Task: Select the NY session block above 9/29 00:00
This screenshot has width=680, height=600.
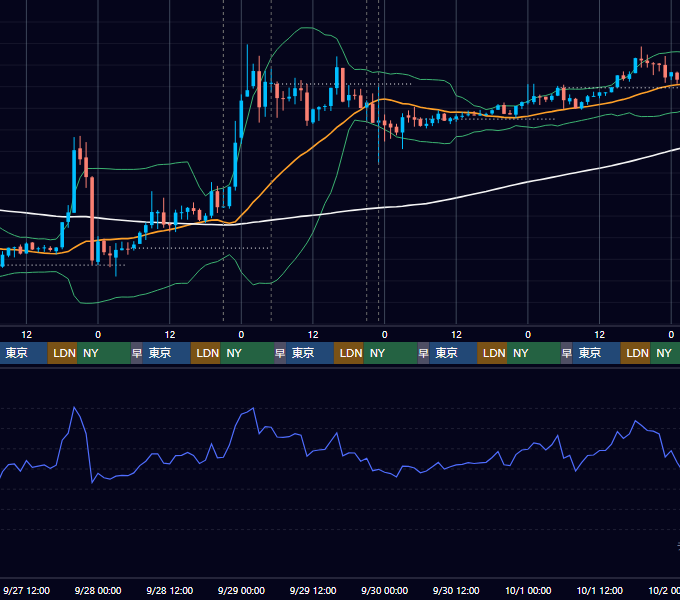Action: (247, 353)
